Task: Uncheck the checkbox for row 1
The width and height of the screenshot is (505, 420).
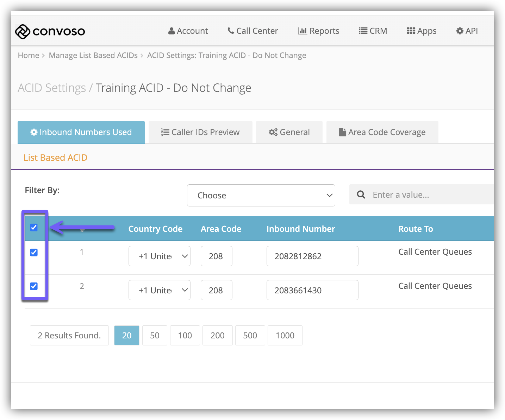Action: 34,253
